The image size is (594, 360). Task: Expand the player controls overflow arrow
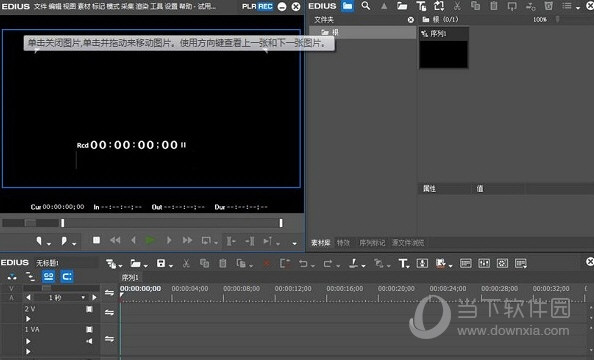click(x=294, y=243)
